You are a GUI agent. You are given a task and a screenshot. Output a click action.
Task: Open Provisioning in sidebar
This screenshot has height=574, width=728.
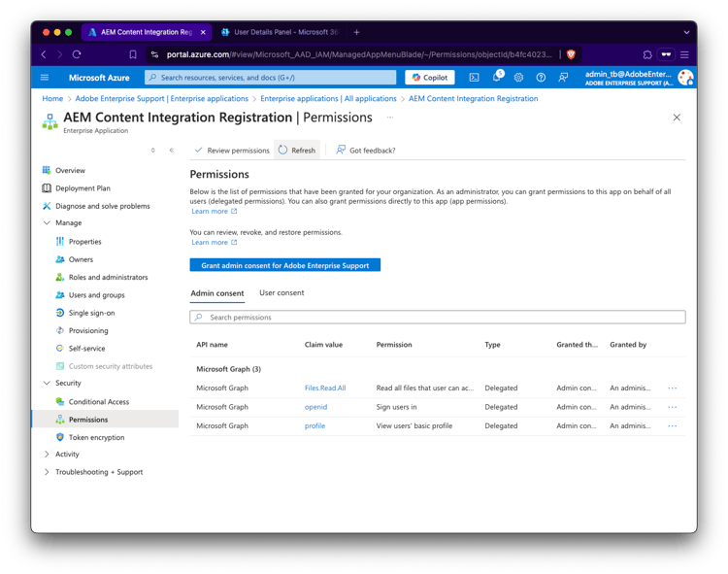coord(88,330)
